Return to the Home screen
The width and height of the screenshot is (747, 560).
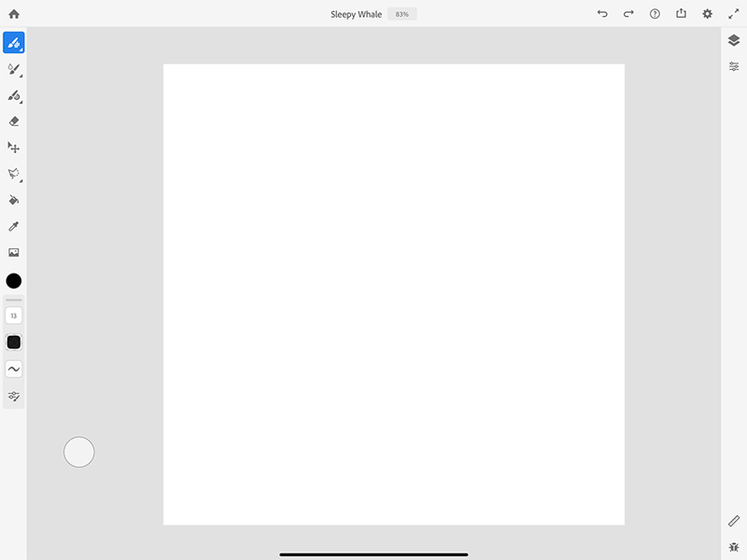coord(14,13)
